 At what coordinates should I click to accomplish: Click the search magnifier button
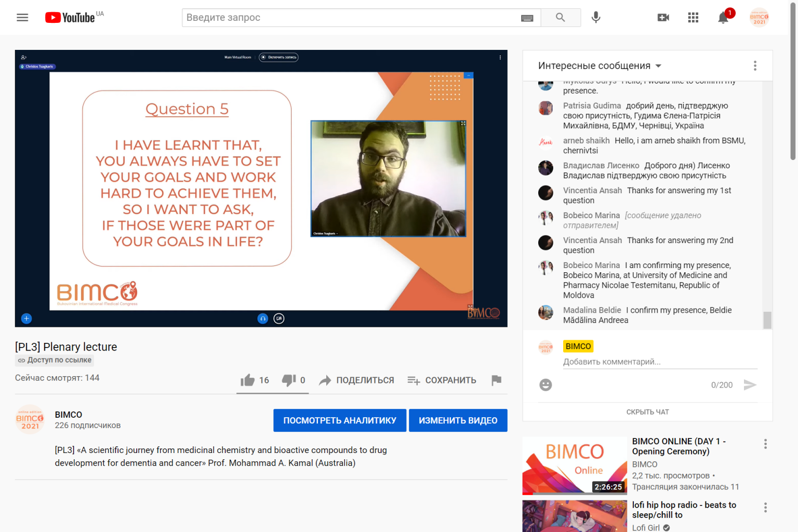click(x=560, y=18)
